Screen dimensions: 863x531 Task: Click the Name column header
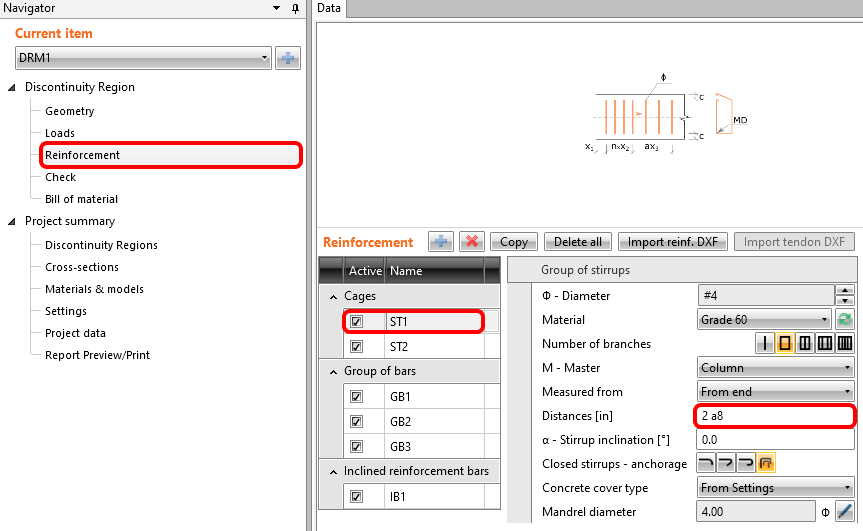tap(434, 271)
